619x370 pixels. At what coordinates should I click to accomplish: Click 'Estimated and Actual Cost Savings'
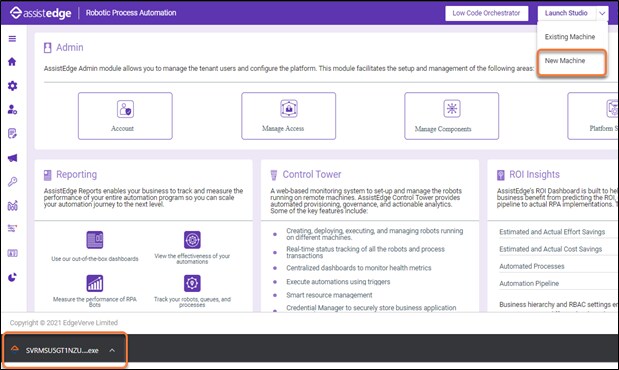pyautogui.click(x=550, y=249)
